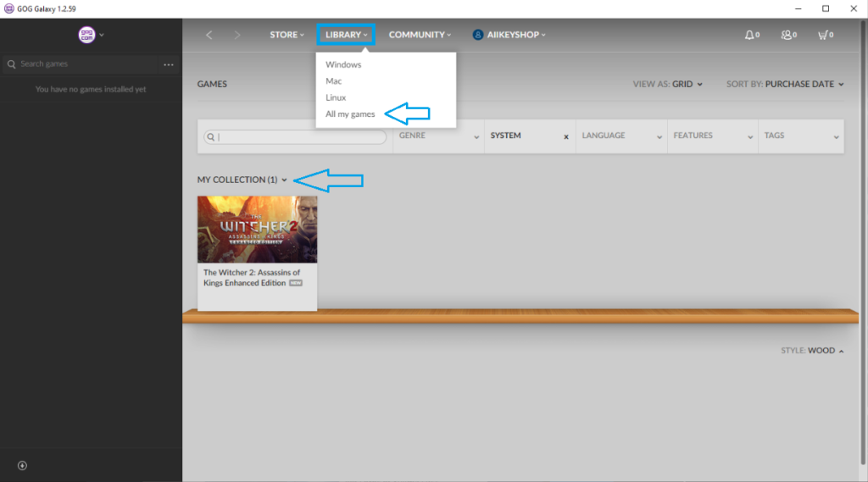Open the notifications bell icon
868x482 pixels.
749,35
